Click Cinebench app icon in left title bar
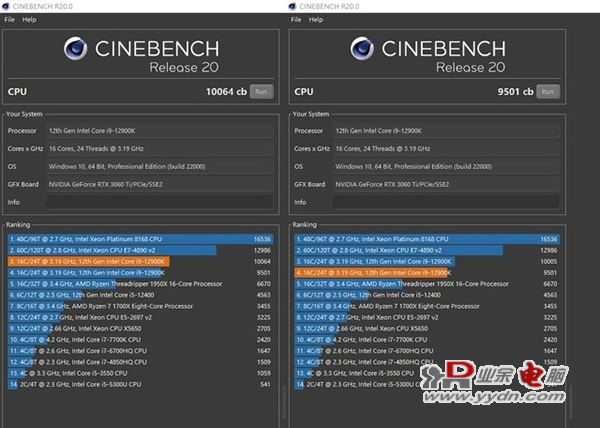600x428 pixels. (x=5, y=6)
